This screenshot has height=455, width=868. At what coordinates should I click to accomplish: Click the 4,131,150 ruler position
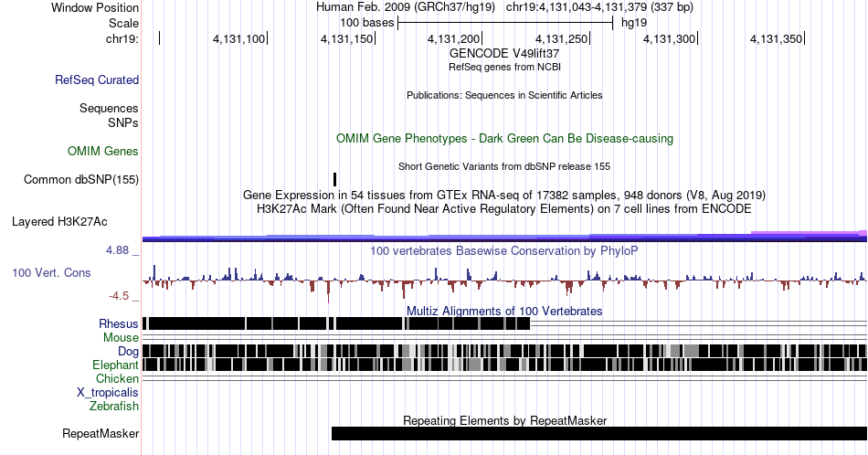[346, 38]
